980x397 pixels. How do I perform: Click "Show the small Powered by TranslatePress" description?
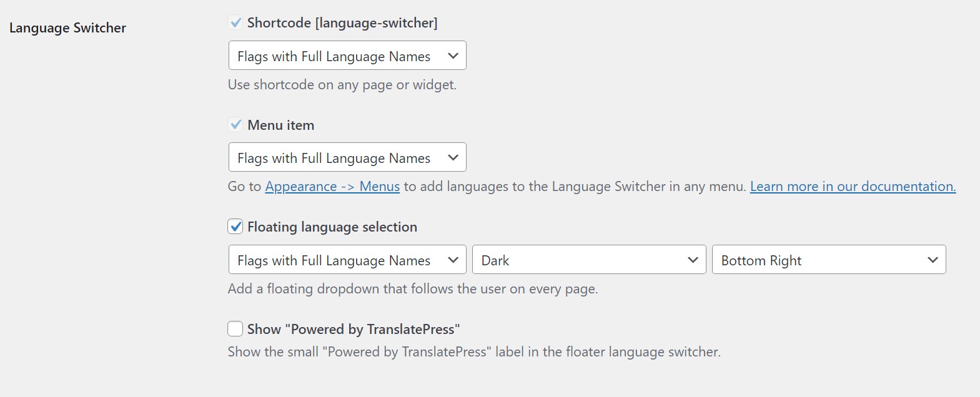pyautogui.click(x=474, y=352)
